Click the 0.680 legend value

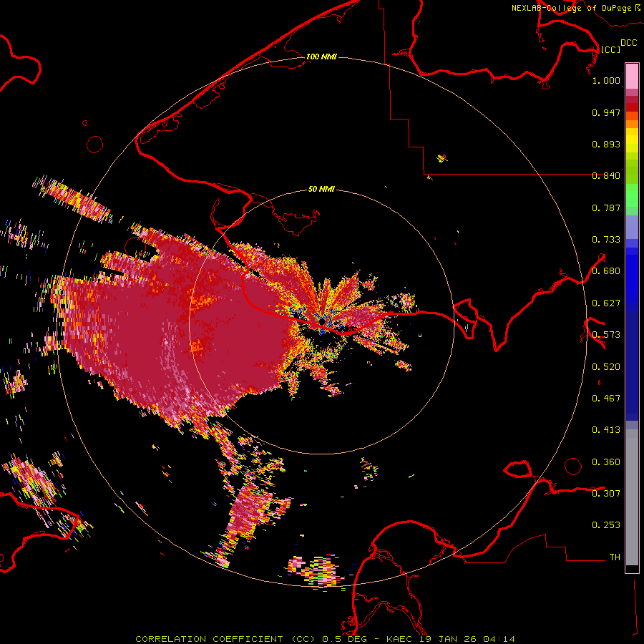pos(606,271)
